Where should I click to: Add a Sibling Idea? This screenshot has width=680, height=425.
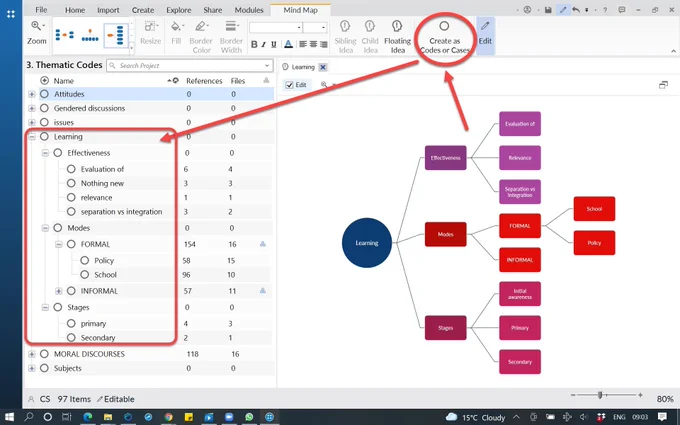pyautogui.click(x=345, y=36)
